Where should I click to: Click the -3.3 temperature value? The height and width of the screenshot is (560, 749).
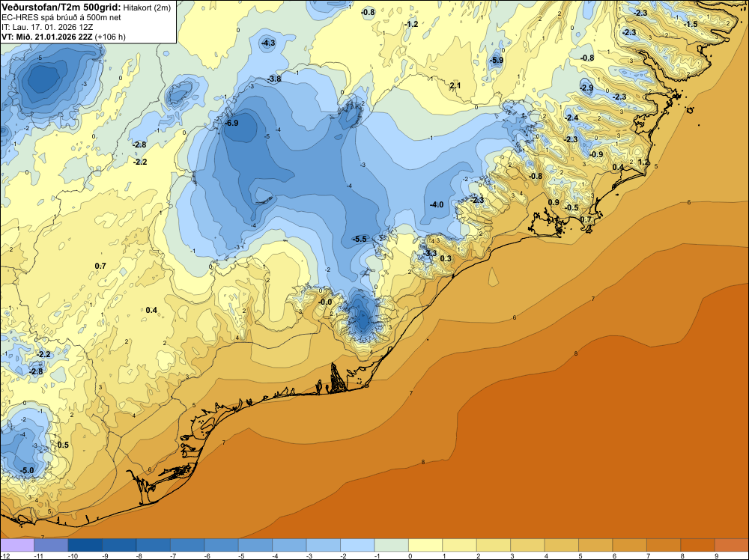429,253
